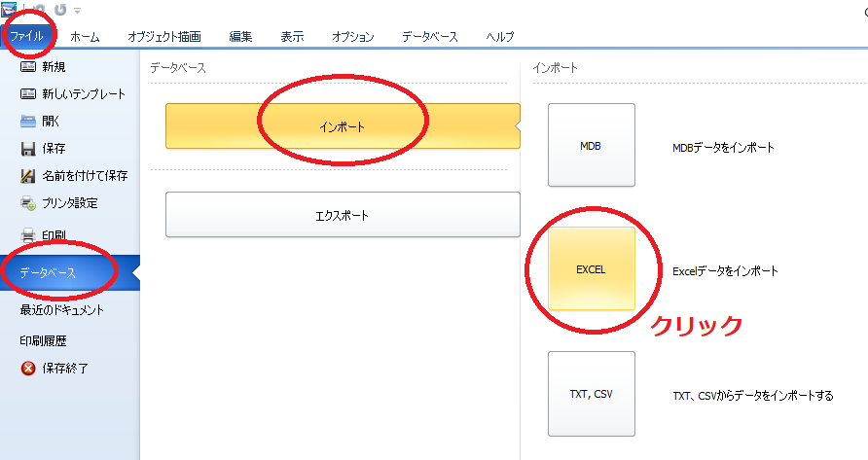Viewport: 868px width, 460px height.
Task: Open the ファイル tab
Action: tap(26, 37)
